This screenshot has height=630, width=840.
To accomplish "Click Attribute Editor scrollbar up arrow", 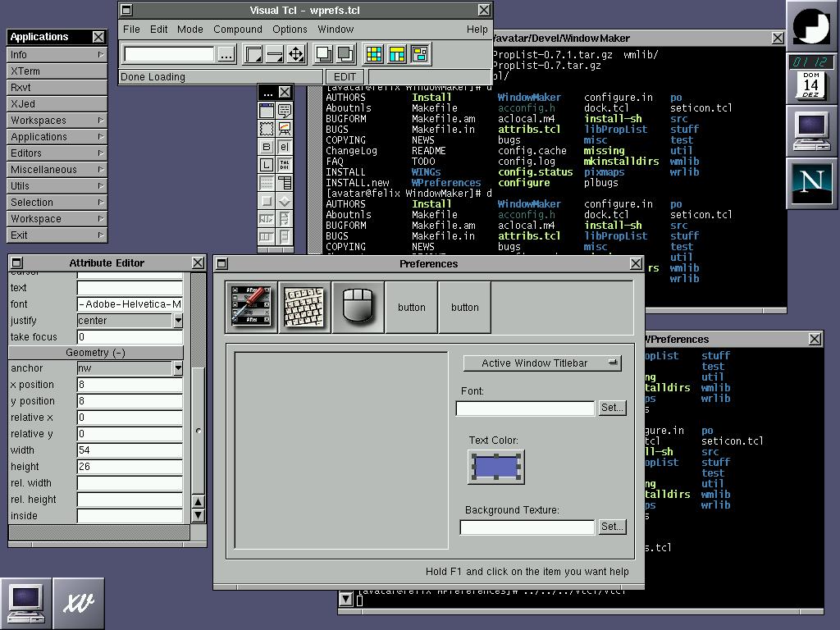I will (198, 502).
